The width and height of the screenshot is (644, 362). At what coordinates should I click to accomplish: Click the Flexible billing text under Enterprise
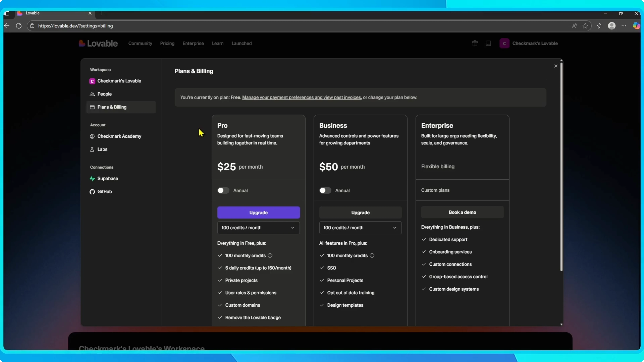coord(438,166)
